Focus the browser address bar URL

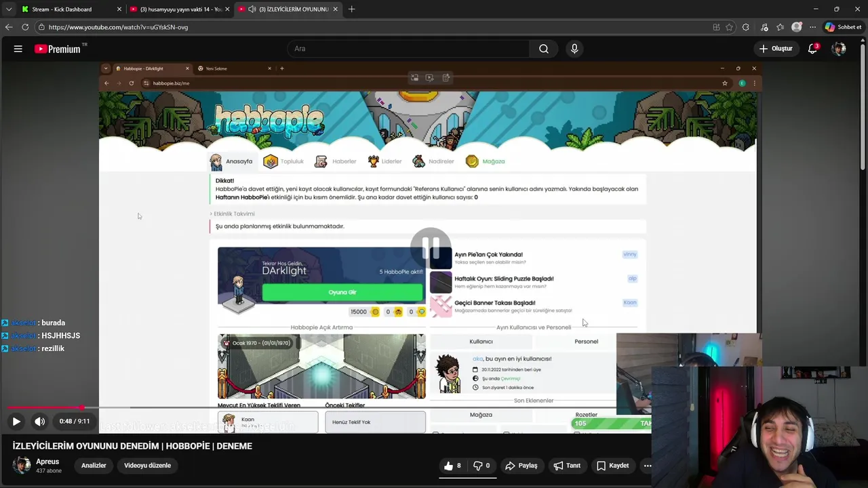(x=118, y=27)
